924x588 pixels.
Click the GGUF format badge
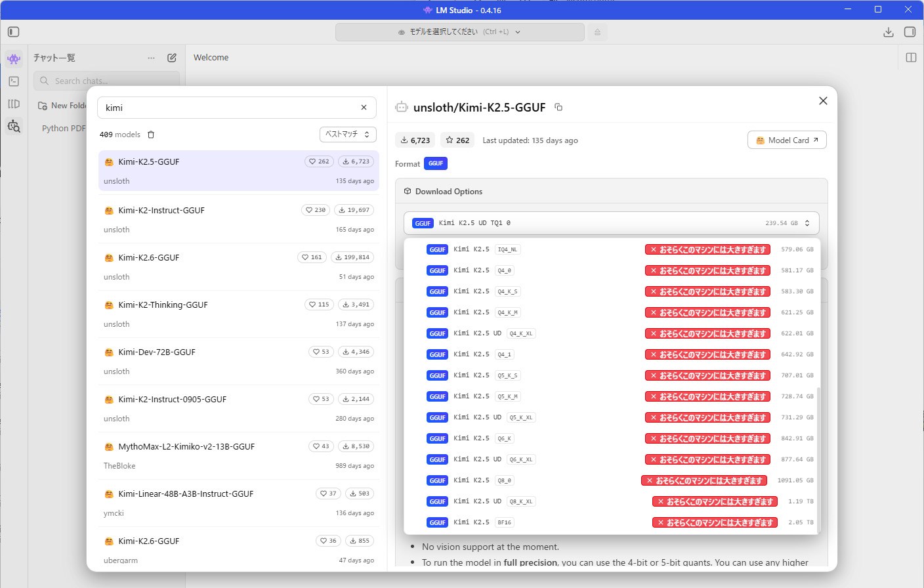[436, 163]
